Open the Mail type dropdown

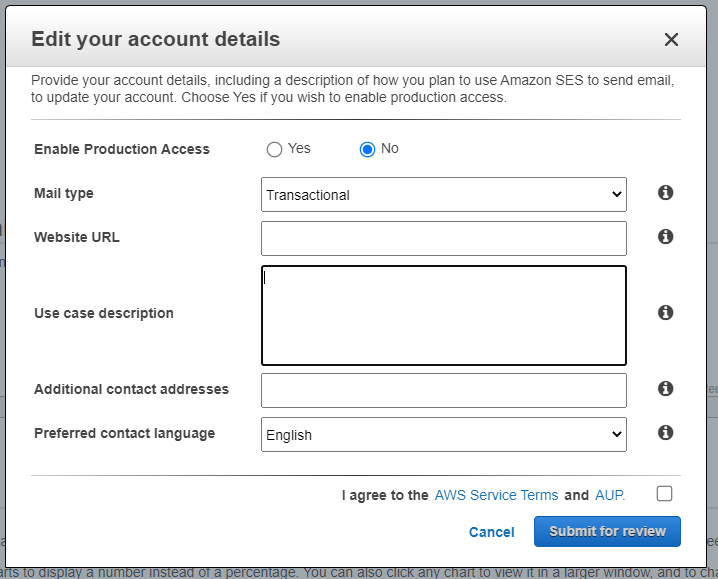tap(443, 195)
